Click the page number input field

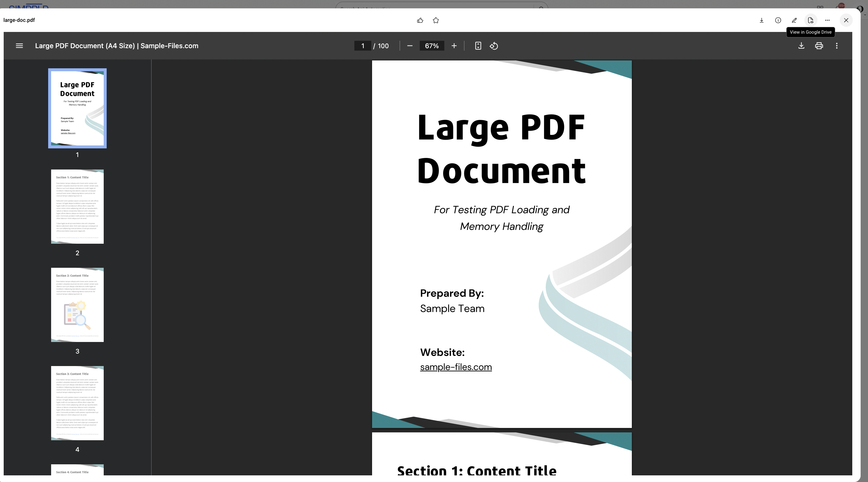click(x=362, y=46)
